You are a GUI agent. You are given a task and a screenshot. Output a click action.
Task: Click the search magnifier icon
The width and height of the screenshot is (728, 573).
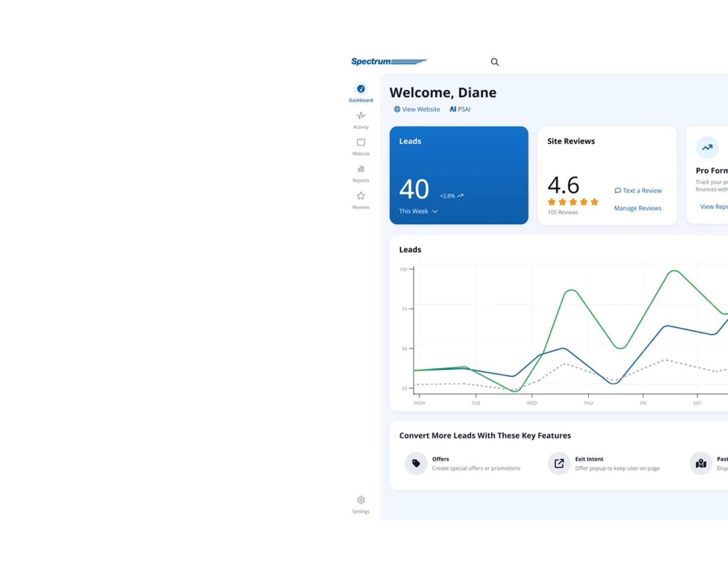tap(495, 62)
